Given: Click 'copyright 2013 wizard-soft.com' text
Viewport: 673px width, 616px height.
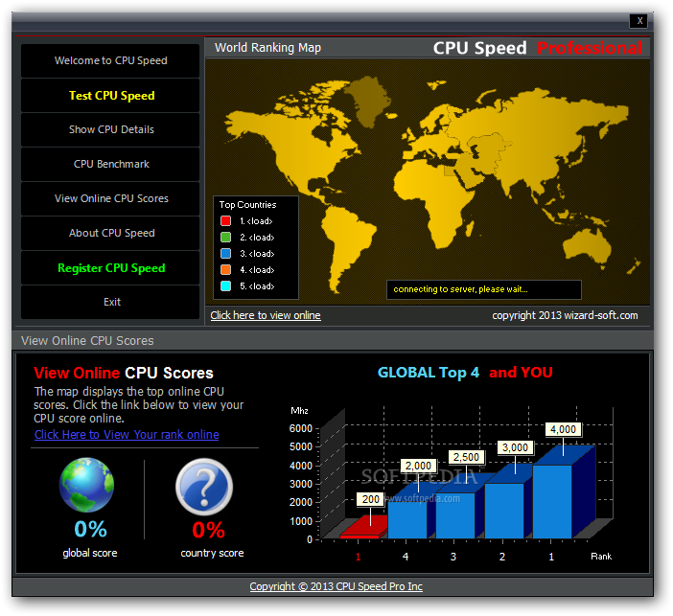Looking at the screenshot, I should 565,316.
